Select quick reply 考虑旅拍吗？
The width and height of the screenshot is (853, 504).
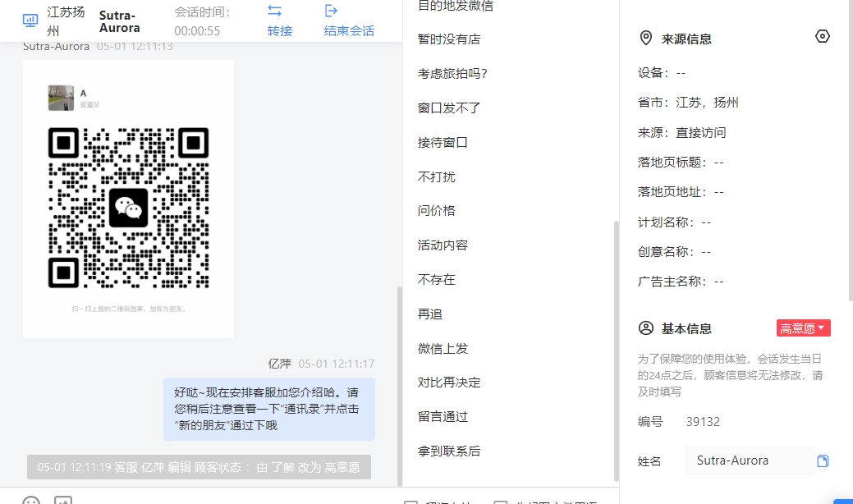click(x=452, y=73)
